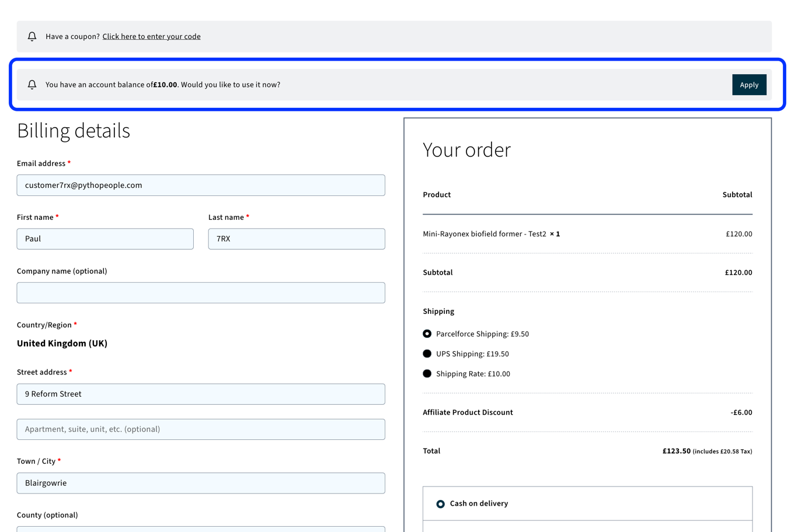805x532 pixels.
Task: Edit the Email address field
Action: 201,185
